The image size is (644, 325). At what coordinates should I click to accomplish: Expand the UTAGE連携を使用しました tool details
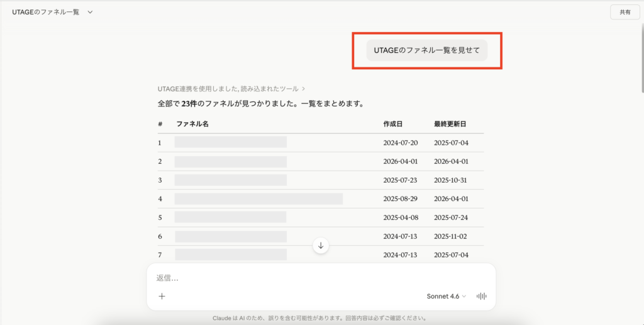click(x=231, y=88)
